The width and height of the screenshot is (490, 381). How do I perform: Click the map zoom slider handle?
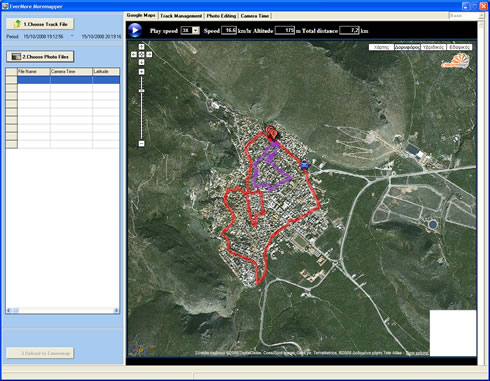tap(141, 91)
